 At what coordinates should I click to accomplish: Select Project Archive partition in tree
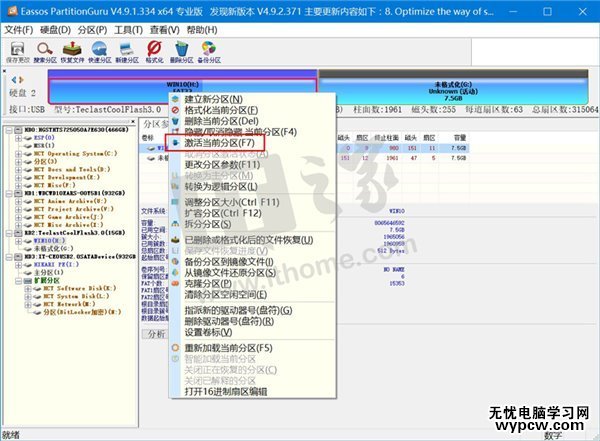pos(73,209)
